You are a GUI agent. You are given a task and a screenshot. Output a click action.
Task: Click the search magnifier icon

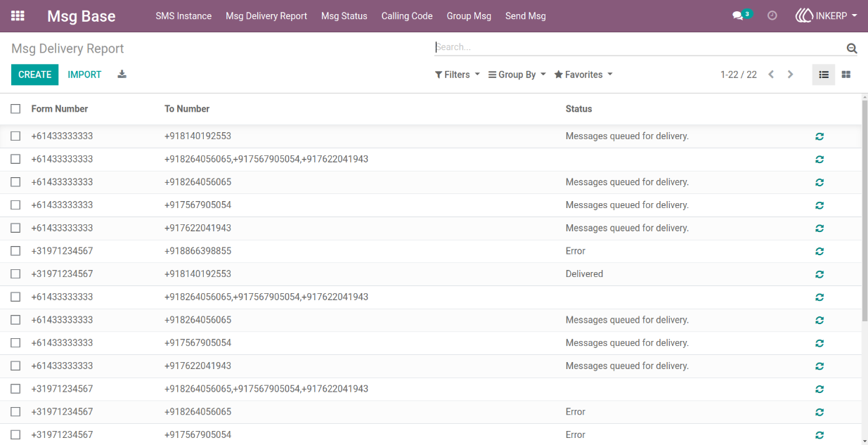(x=852, y=48)
